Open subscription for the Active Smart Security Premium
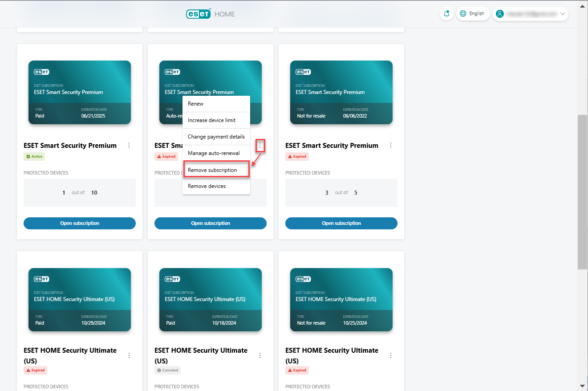This screenshot has height=391, width=588. [x=80, y=223]
